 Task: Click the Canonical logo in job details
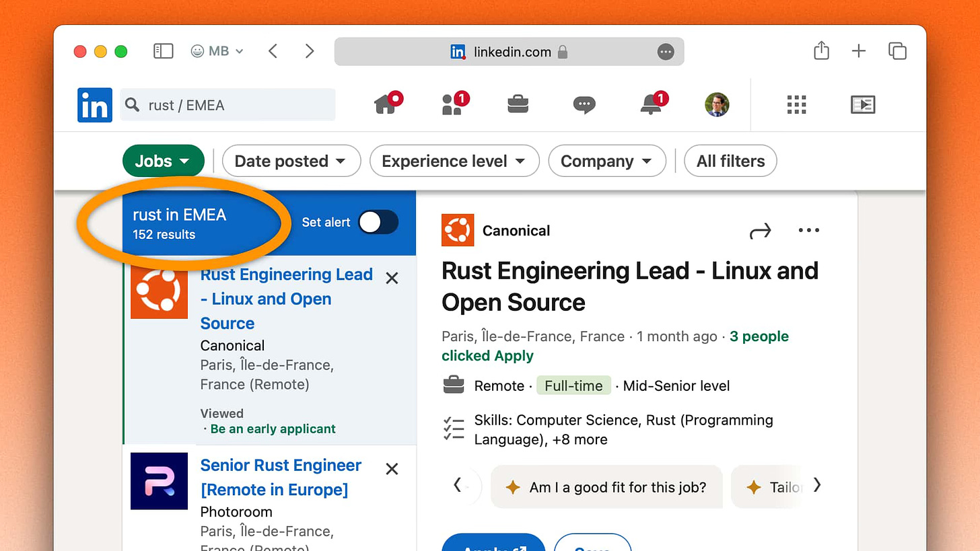tap(458, 230)
